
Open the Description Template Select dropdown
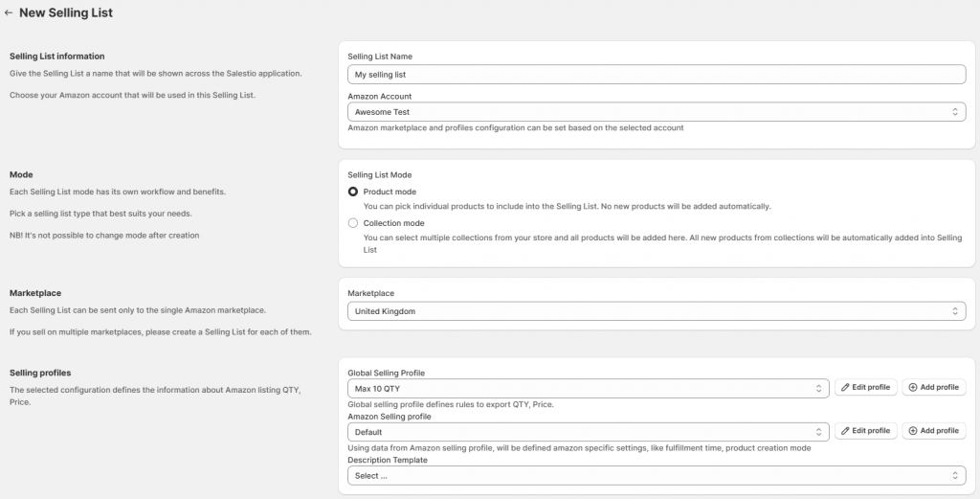pyautogui.click(x=657, y=475)
